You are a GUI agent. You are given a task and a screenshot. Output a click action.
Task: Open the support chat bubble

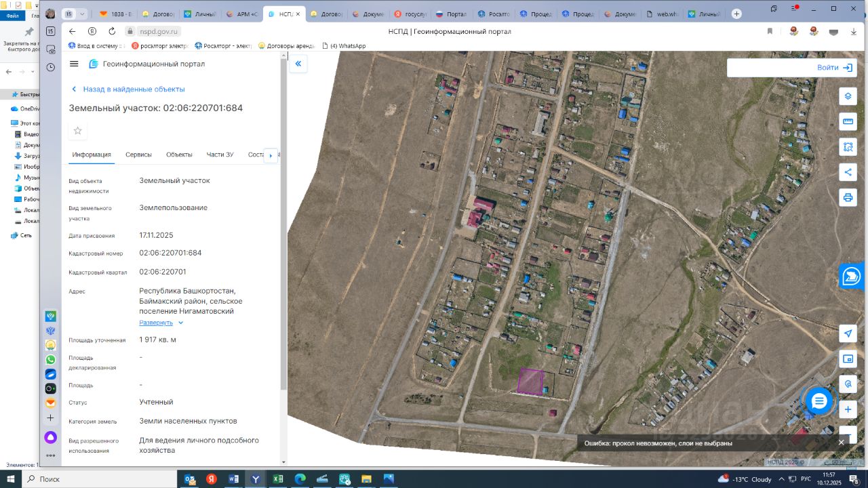tap(819, 401)
